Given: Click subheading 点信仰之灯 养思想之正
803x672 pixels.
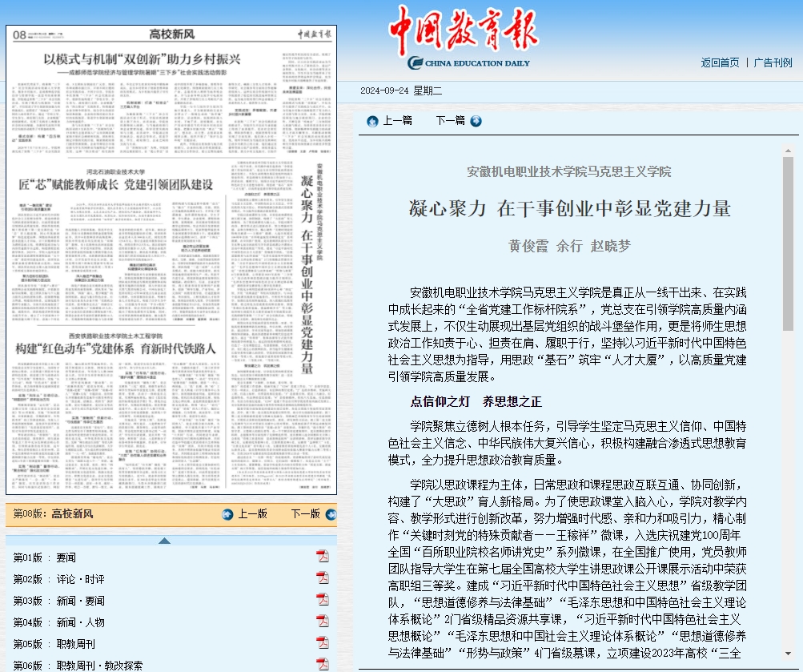Looking at the screenshot, I should coord(476,401).
